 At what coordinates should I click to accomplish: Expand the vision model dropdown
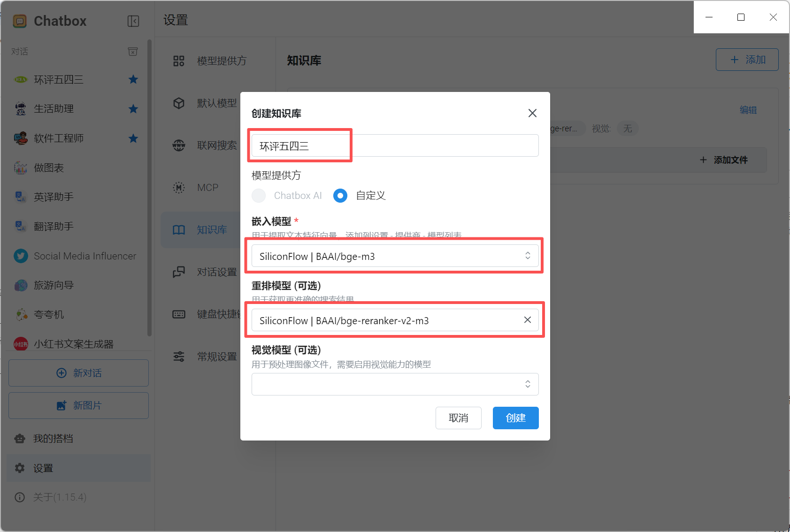tap(394, 384)
